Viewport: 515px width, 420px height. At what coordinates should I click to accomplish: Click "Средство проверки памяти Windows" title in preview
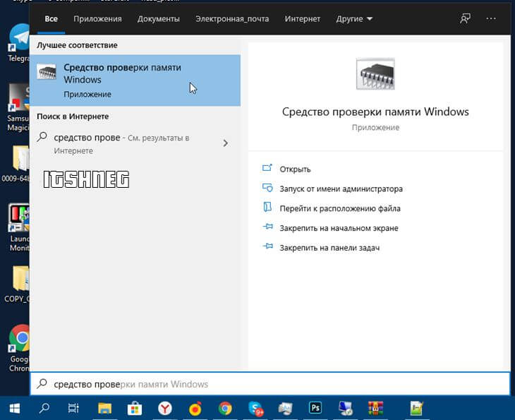pos(375,112)
